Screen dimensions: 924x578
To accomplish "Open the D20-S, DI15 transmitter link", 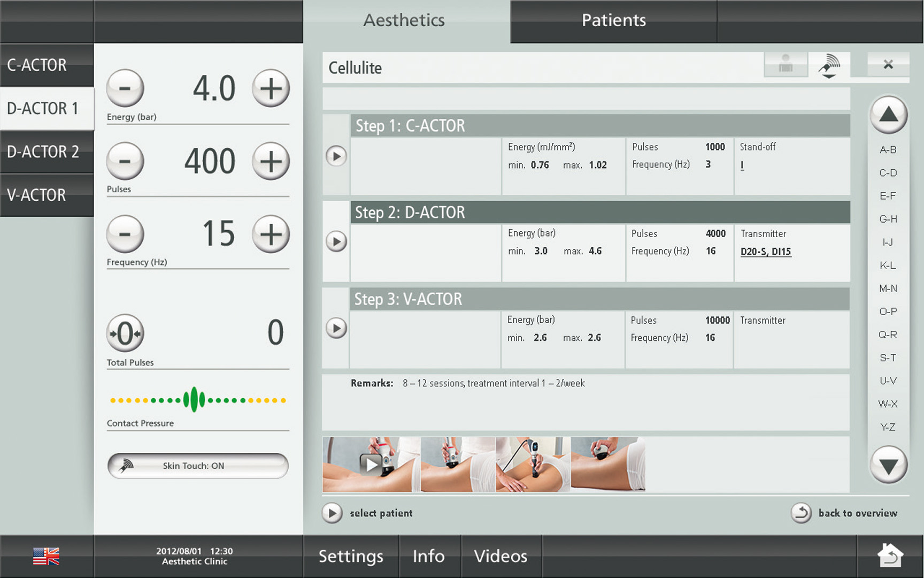I will (765, 252).
